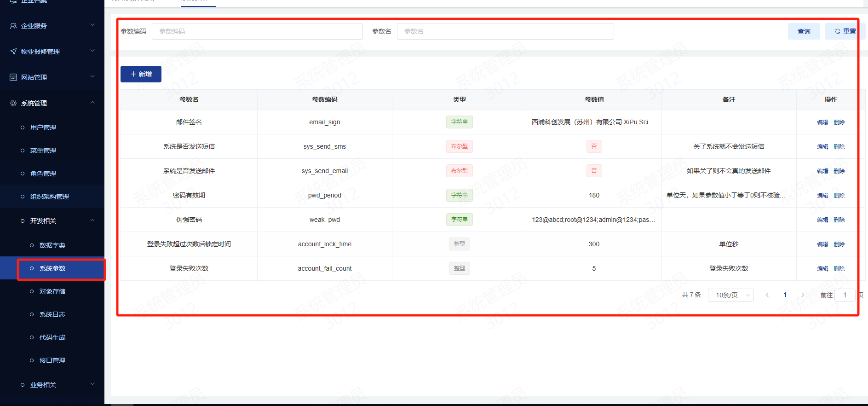
Task: Click 编辑 for the email_sign row
Action: (x=822, y=122)
